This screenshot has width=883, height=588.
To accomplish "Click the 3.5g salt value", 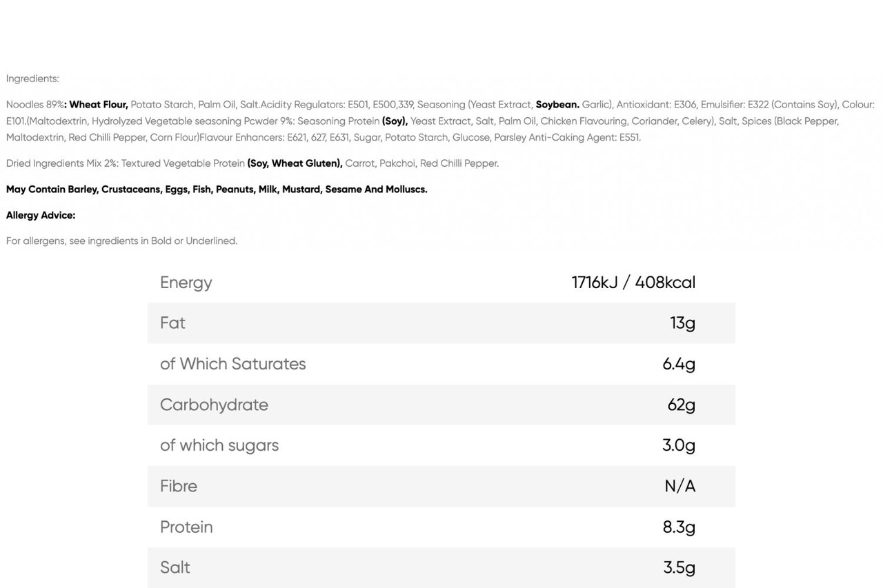I will click(679, 567).
